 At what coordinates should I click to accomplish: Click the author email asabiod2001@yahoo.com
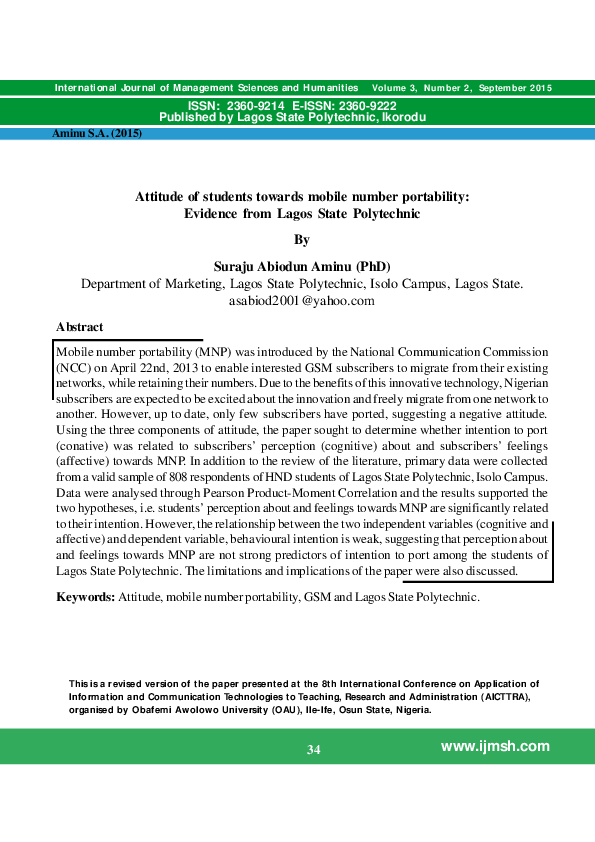click(x=301, y=301)
